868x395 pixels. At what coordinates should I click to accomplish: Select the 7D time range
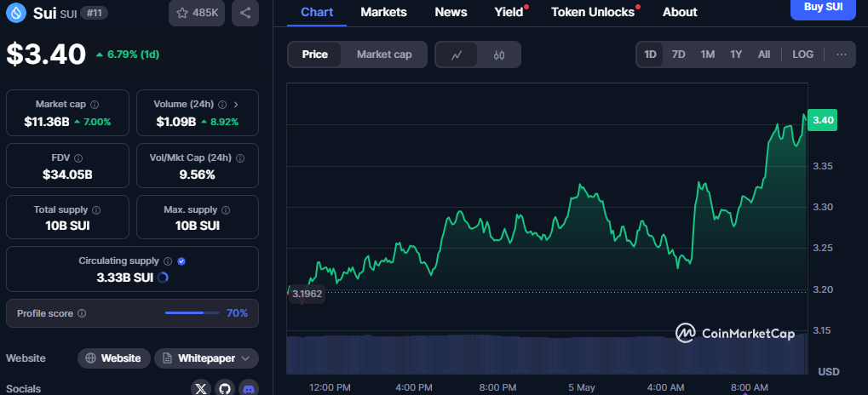(678, 54)
